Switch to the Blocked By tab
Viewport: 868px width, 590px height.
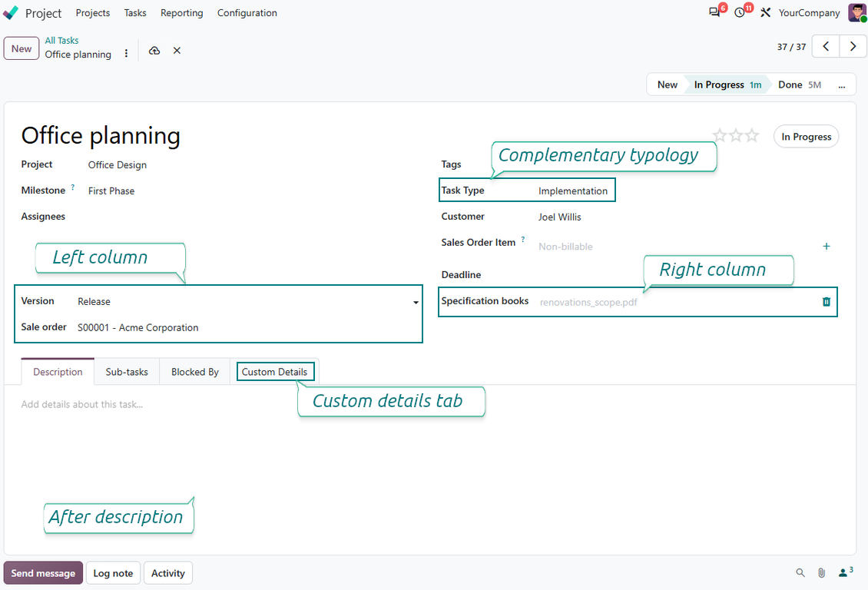(195, 372)
